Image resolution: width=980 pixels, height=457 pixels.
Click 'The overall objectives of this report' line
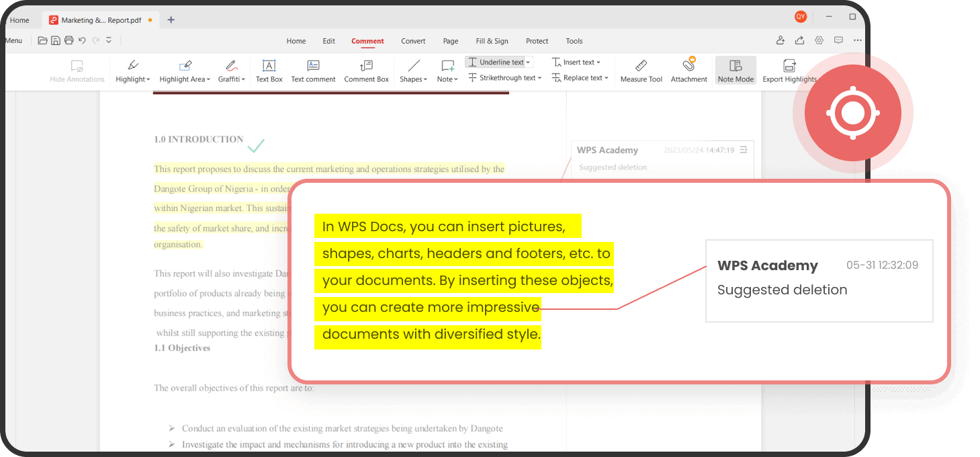[234, 388]
